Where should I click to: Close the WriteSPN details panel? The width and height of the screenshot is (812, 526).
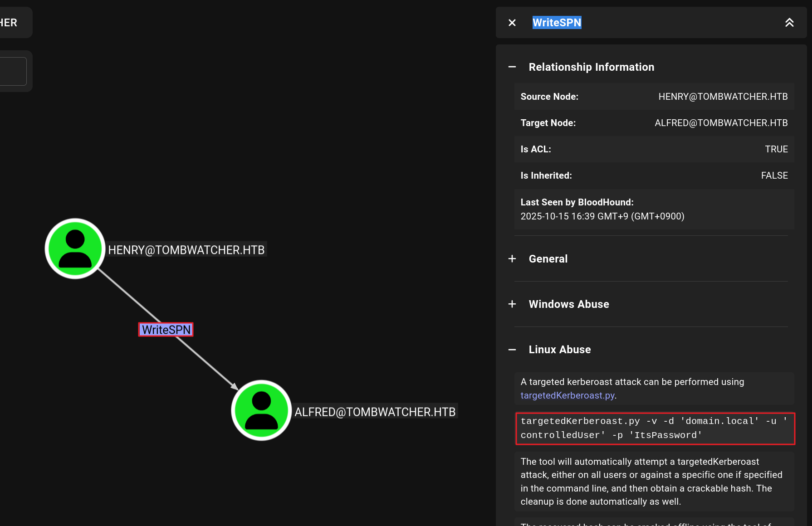(x=512, y=23)
